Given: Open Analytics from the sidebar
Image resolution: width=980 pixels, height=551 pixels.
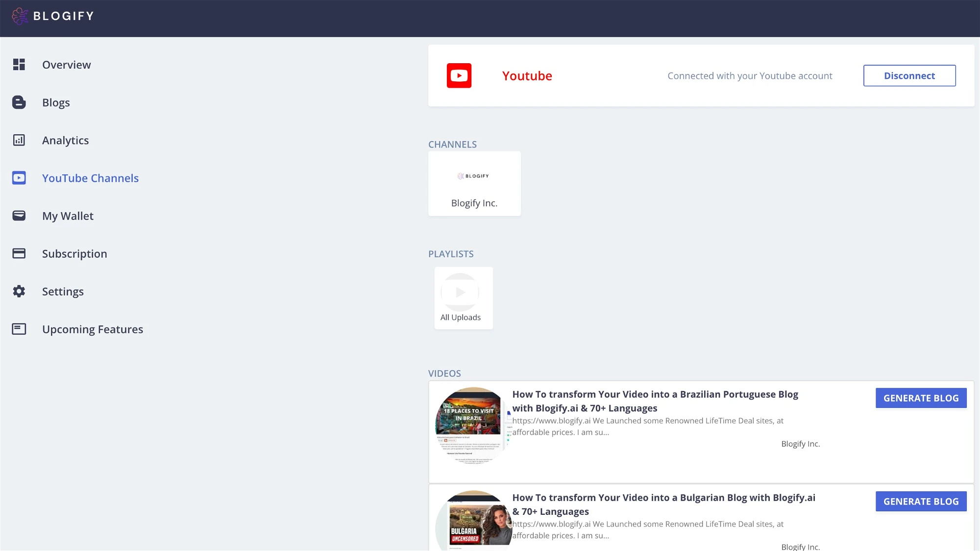Looking at the screenshot, I should click(x=66, y=140).
